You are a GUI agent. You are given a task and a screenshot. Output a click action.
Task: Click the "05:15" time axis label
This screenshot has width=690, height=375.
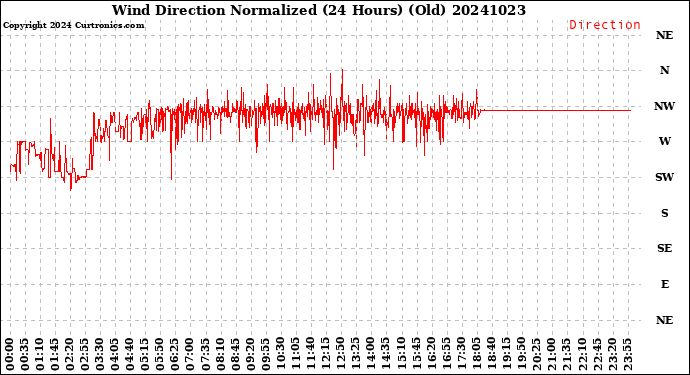(x=145, y=355)
